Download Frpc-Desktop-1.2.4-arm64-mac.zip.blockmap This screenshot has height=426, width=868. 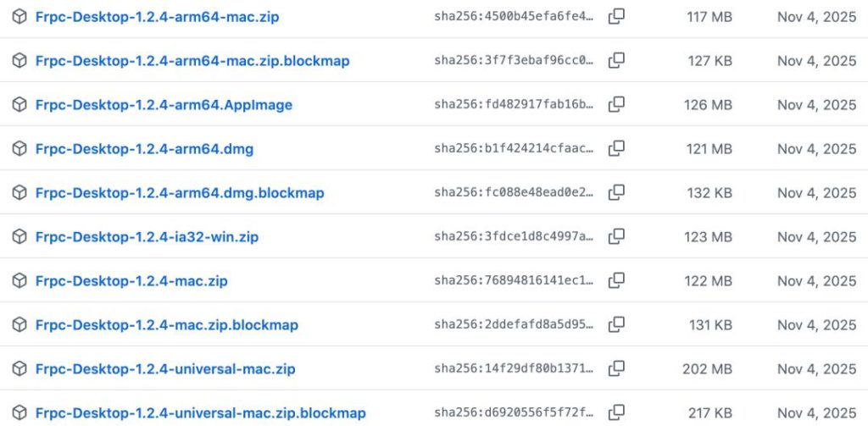pyautogui.click(x=192, y=61)
